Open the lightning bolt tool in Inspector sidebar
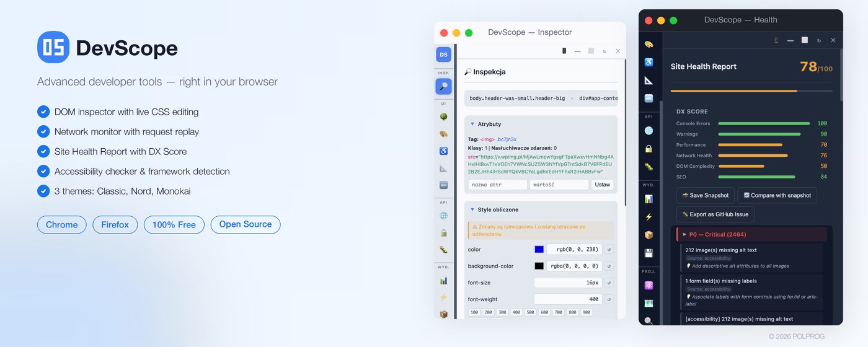868x347 pixels. 443,297
